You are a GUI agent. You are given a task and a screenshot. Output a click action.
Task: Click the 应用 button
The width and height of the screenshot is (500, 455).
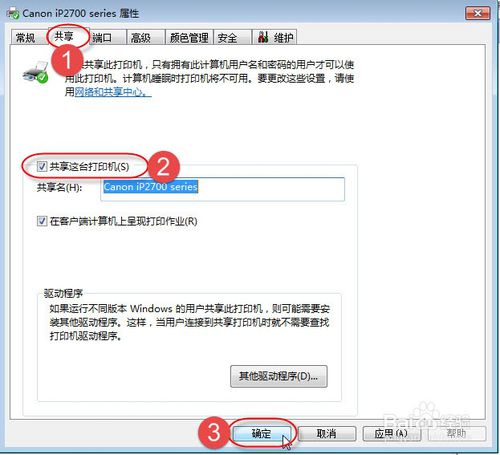coord(391,433)
